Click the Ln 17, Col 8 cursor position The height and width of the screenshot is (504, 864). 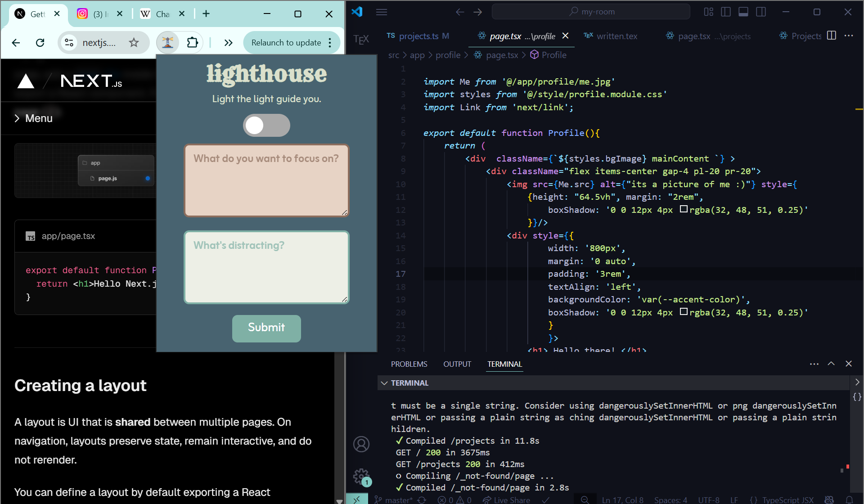[622, 500]
